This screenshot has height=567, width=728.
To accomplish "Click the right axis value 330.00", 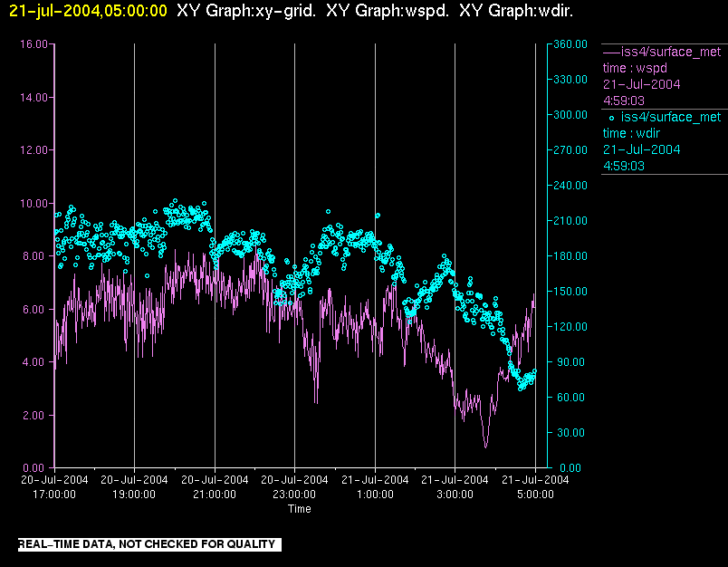I will click(570, 80).
